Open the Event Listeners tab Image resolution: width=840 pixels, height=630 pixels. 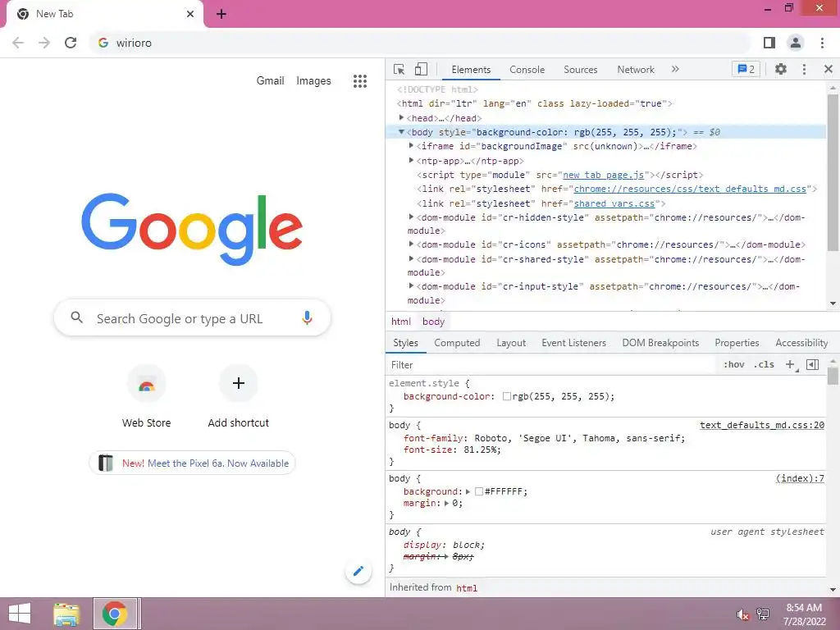(x=573, y=343)
